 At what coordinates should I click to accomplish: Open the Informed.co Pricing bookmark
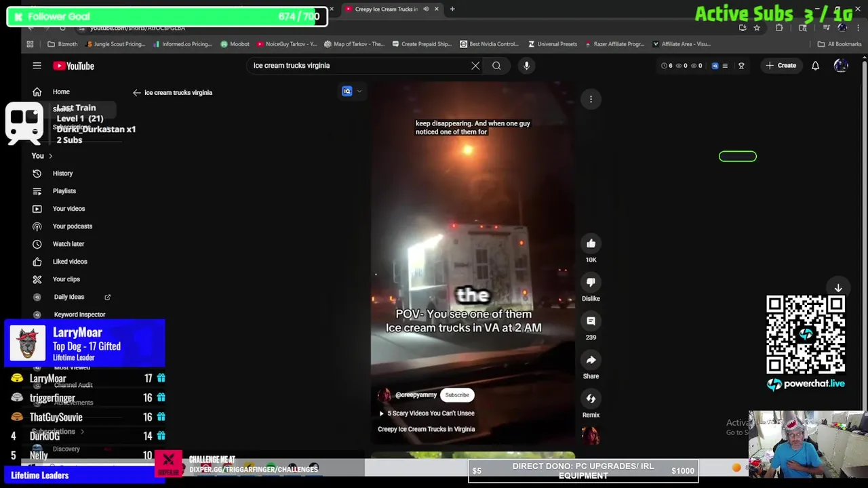[x=182, y=44]
